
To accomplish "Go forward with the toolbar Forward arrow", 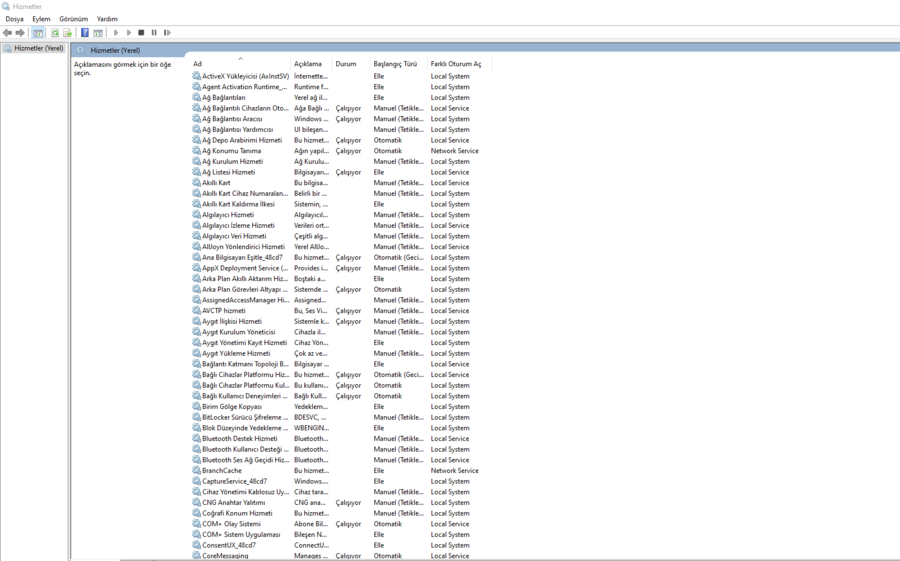I will tap(20, 33).
